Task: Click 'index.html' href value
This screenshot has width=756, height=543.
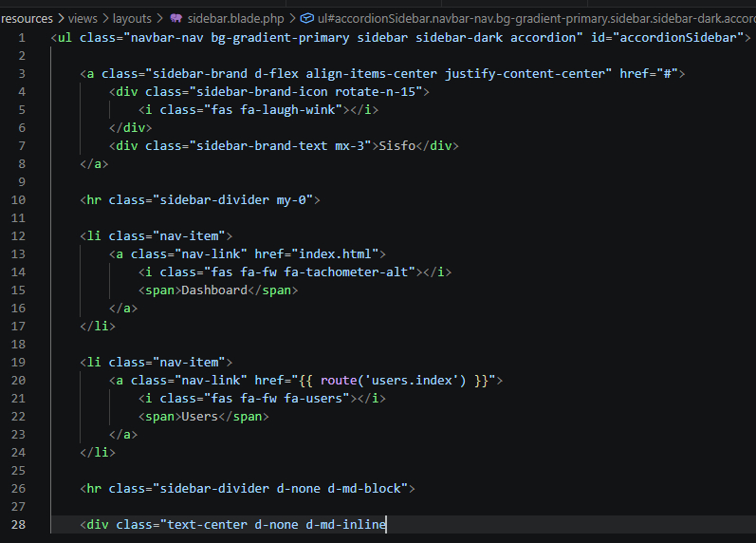Action: [335, 253]
